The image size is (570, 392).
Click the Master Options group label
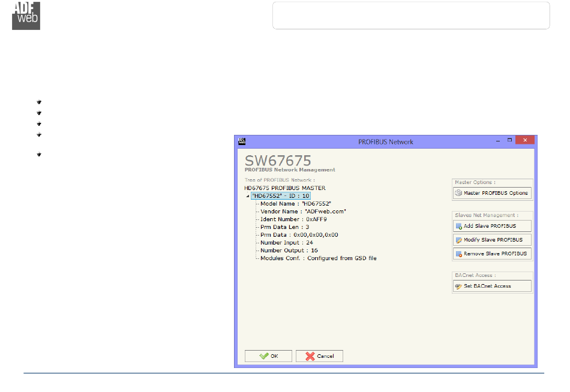pos(475,182)
